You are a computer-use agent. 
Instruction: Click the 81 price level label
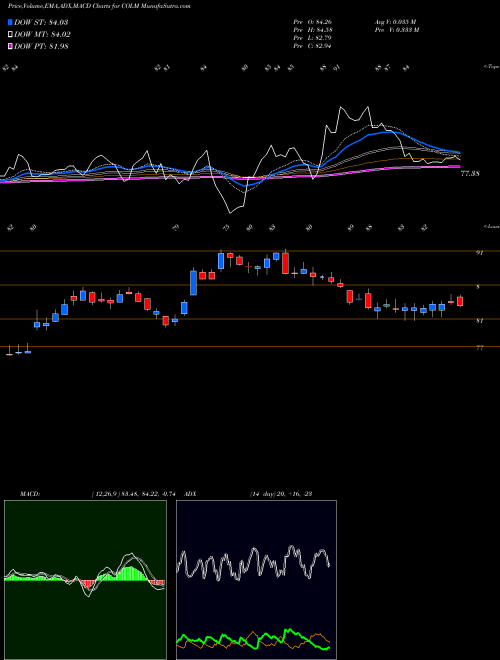pos(479,321)
